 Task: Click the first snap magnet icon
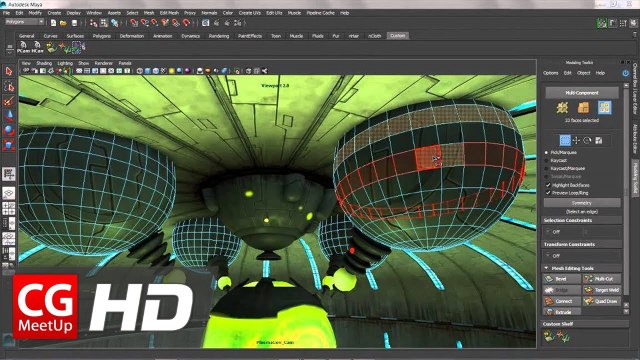pyautogui.click(x=134, y=23)
